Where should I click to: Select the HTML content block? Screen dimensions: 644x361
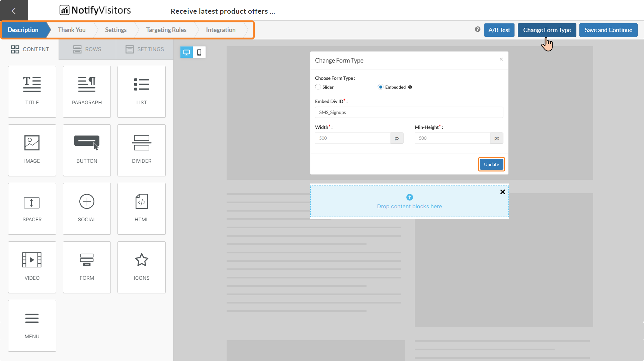tap(142, 209)
